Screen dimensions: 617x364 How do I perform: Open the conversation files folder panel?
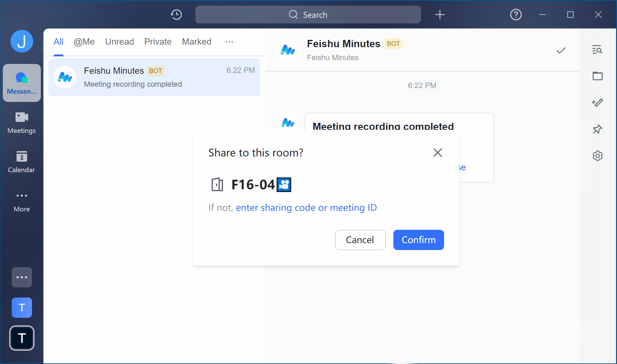point(597,76)
